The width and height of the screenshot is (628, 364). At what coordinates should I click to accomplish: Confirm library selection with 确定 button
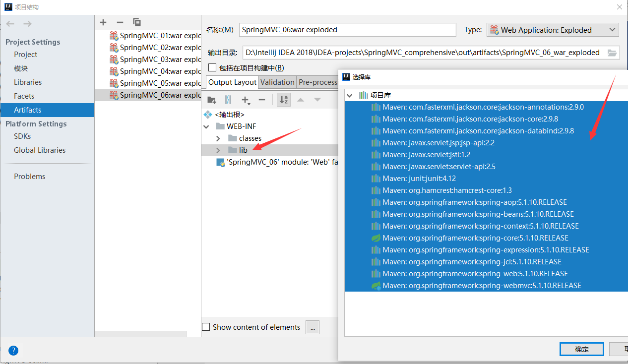582,349
